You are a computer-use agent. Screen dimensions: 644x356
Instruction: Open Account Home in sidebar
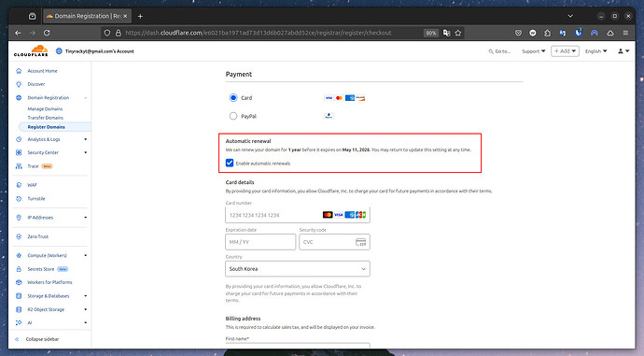pyautogui.click(x=42, y=71)
